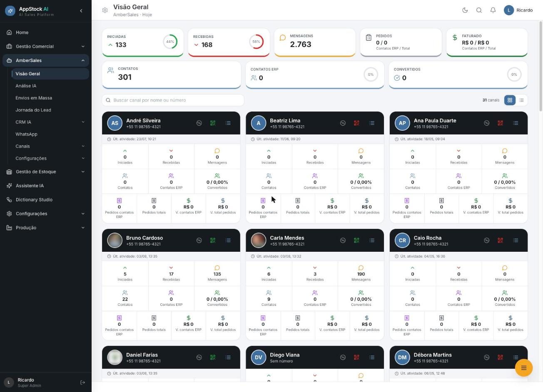Open notifications bell

[493, 10]
